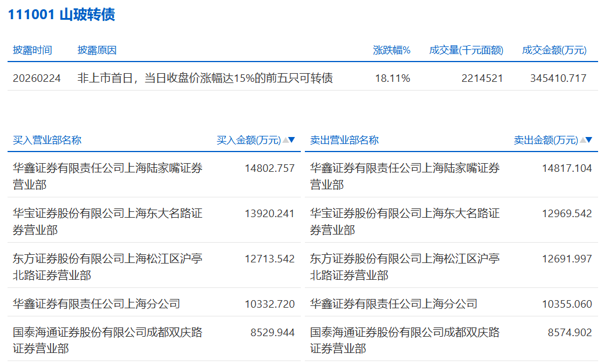Viewport: 601px width, 364px height.
Task: Click sell amount 12969.542
Action: (x=567, y=214)
